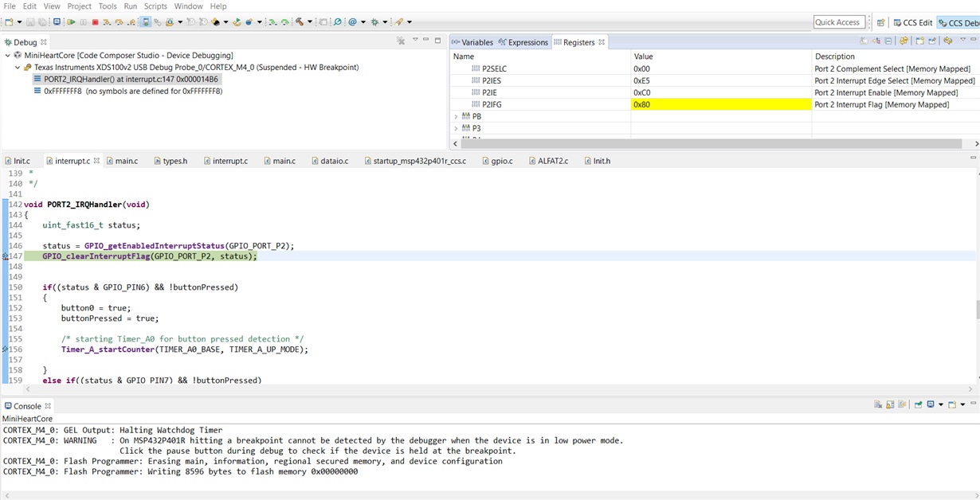This screenshot has height=500, width=980.
Task: Click the Build hammer icon
Action: (300, 22)
